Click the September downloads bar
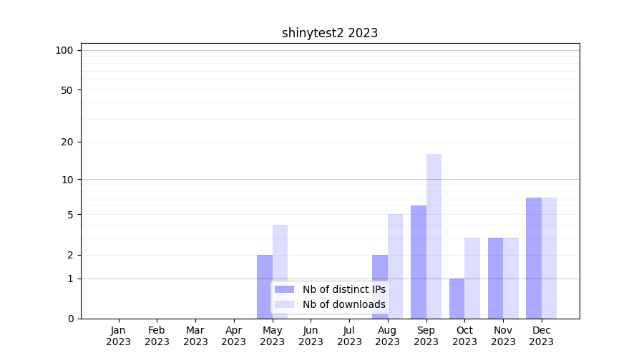 click(434, 236)
